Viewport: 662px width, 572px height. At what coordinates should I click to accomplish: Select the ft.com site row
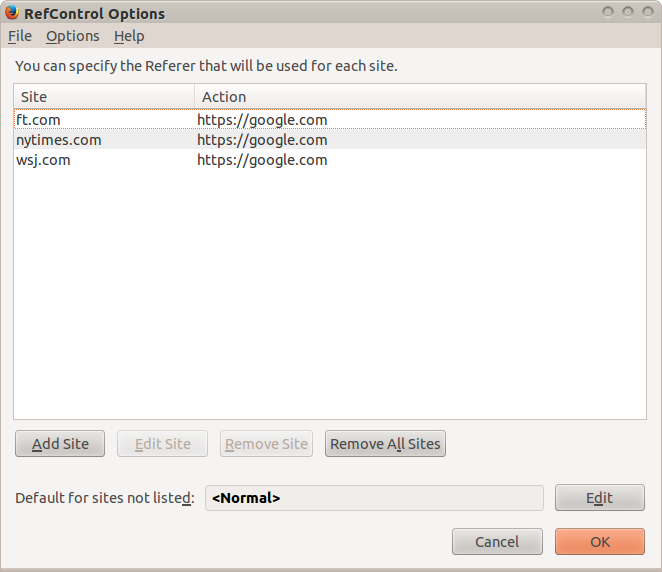pos(330,119)
